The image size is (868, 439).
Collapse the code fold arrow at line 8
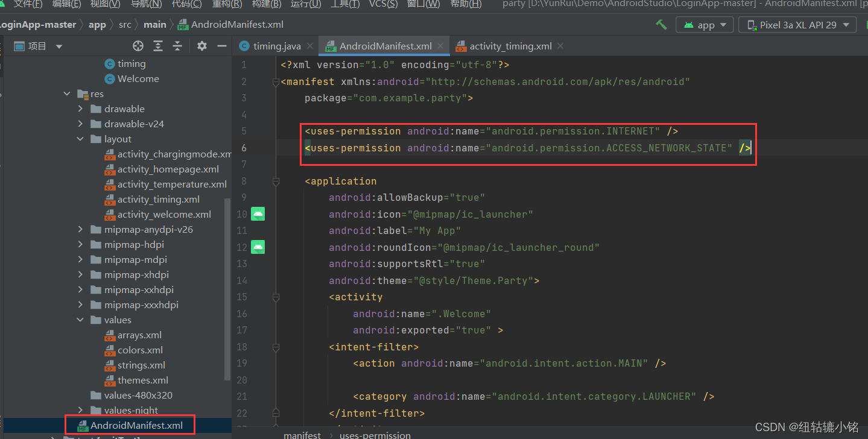point(276,181)
